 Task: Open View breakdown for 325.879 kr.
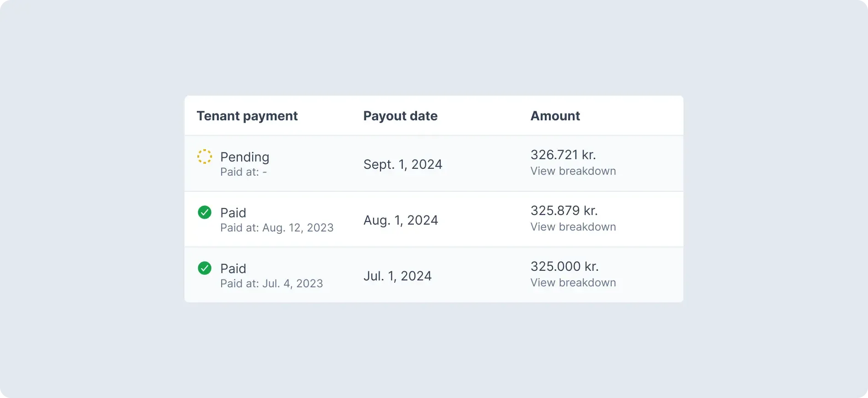[x=573, y=227]
